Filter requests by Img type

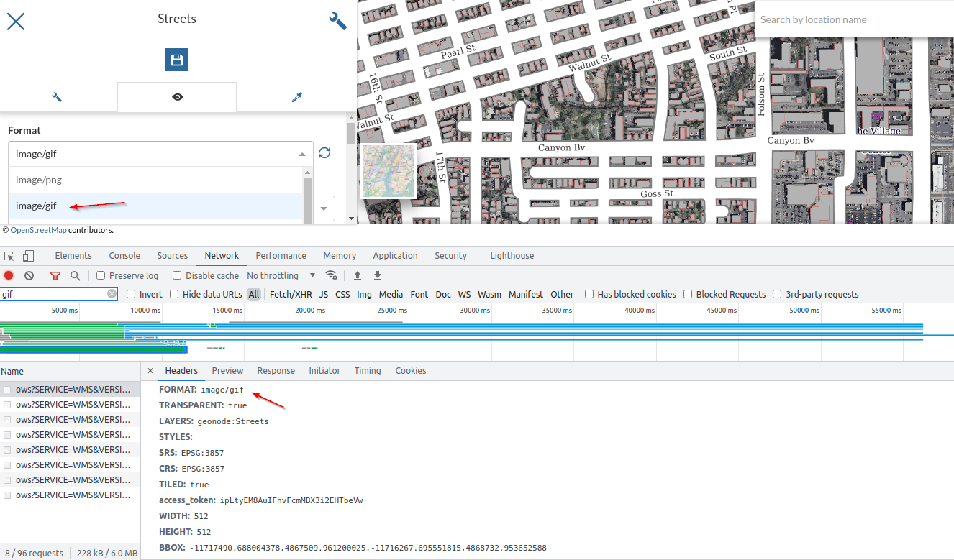pyautogui.click(x=364, y=294)
